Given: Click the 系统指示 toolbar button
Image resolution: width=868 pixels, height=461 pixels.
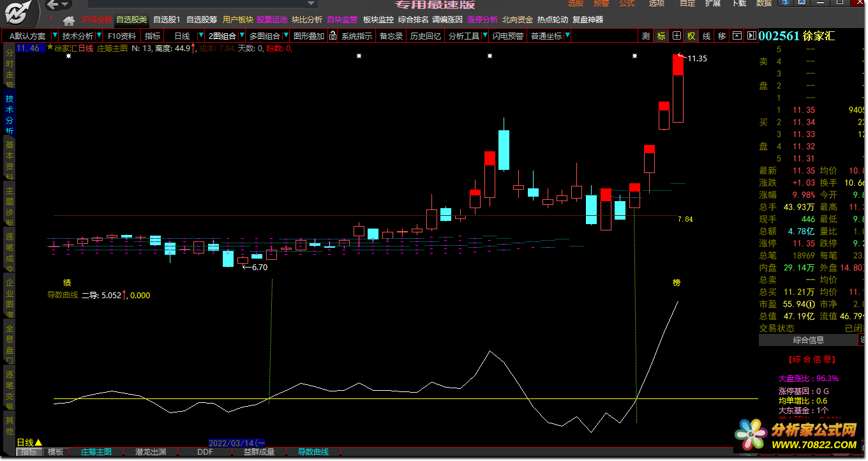Looking at the screenshot, I should [357, 36].
